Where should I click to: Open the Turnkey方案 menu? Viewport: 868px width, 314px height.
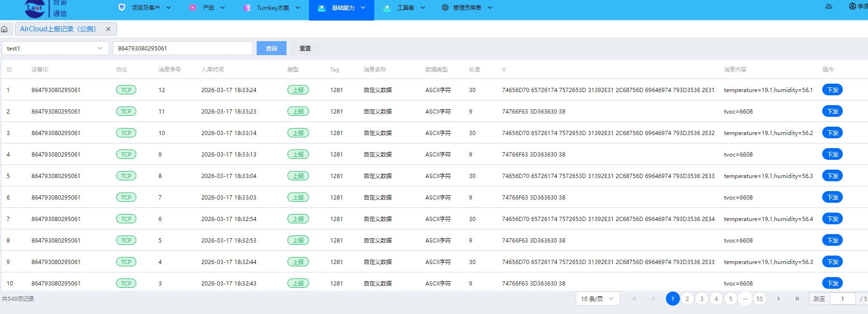[273, 7]
